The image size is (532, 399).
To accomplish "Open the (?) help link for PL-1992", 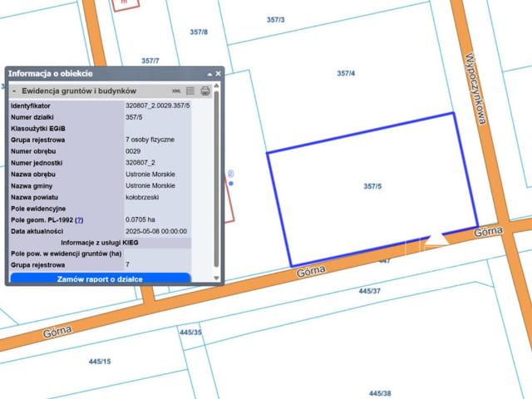I will [80, 220].
